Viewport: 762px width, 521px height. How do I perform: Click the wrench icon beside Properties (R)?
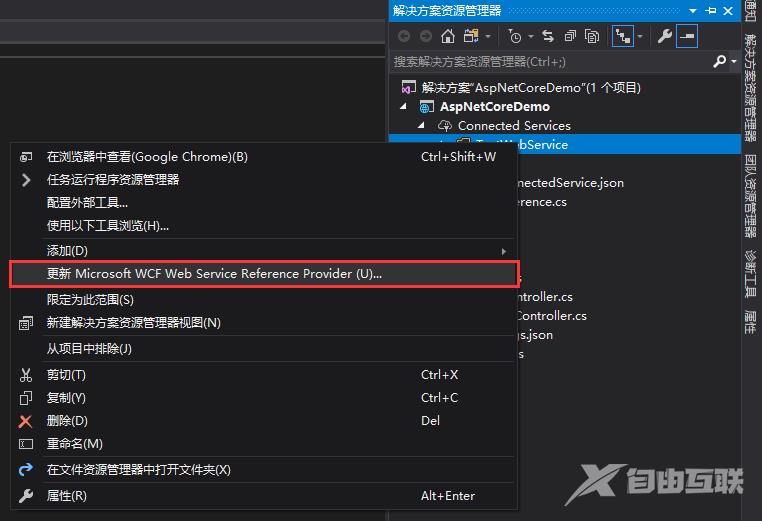[26, 496]
